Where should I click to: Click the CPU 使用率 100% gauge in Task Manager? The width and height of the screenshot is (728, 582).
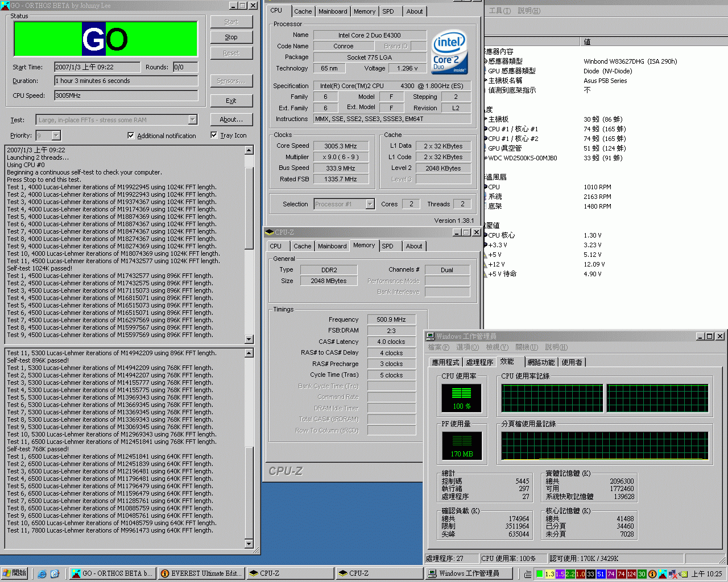(462, 398)
